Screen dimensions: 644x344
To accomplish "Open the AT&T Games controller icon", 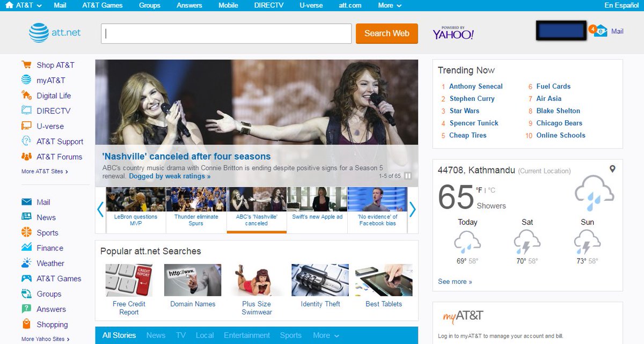I will 26,279.
